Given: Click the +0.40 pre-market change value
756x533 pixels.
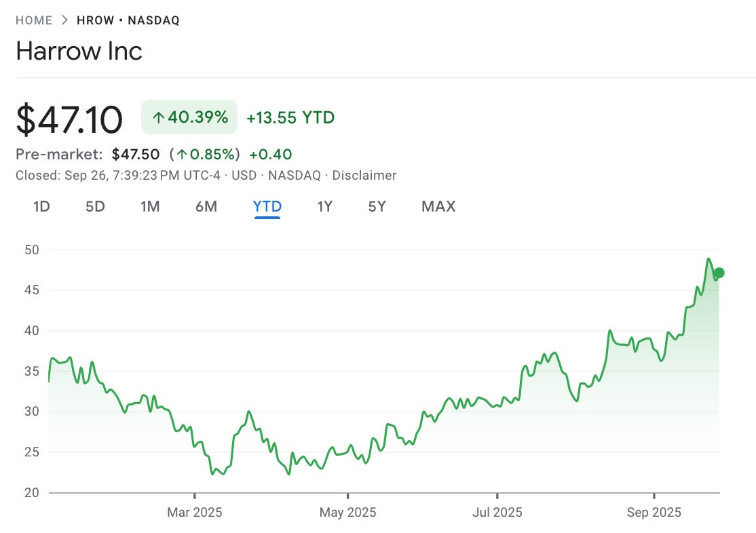Looking at the screenshot, I should pos(271,154).
